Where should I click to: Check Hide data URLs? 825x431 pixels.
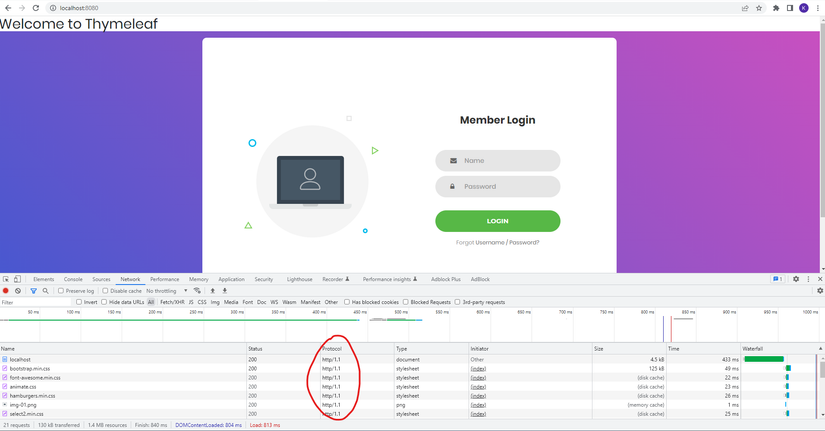(x=104, y=302)
